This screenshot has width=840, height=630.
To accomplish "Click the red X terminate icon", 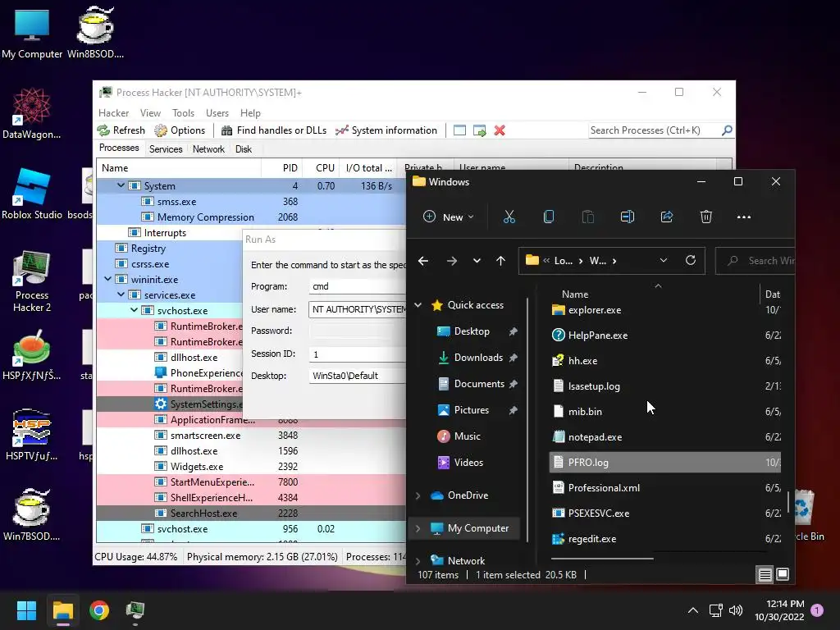I will 500,130.
